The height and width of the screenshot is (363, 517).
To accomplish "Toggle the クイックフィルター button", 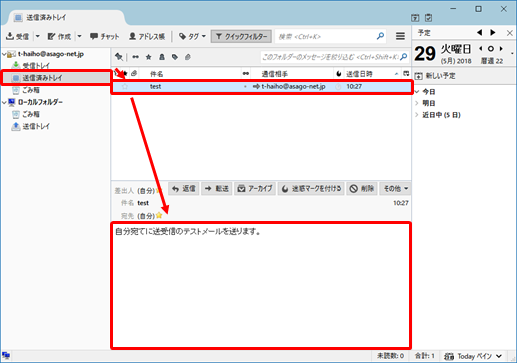I will click(241, 36).
